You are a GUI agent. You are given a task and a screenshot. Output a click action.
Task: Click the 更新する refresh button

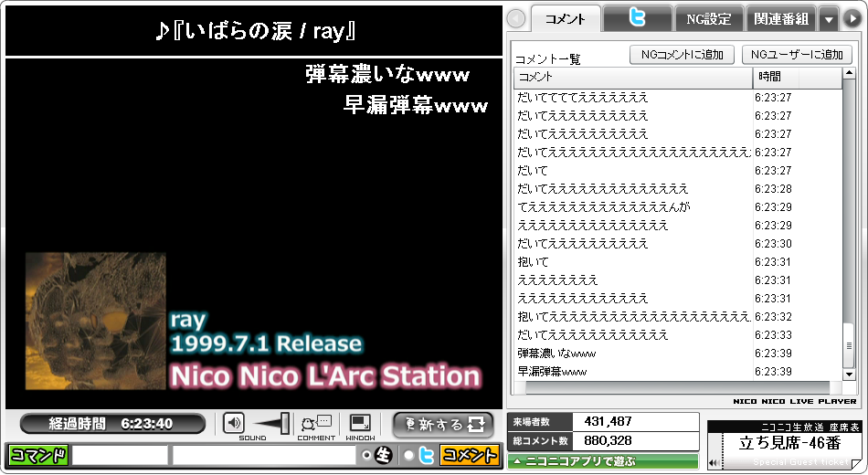(443, 425)
